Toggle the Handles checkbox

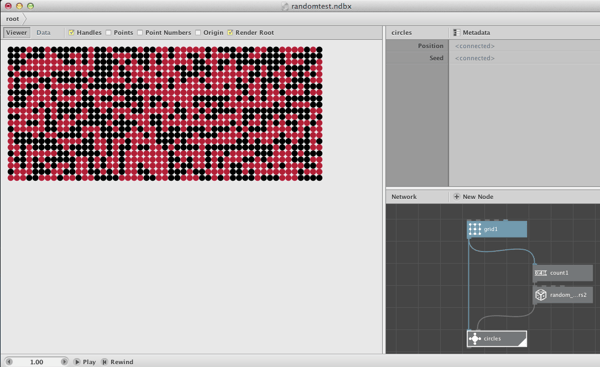[x=71, y=33]
